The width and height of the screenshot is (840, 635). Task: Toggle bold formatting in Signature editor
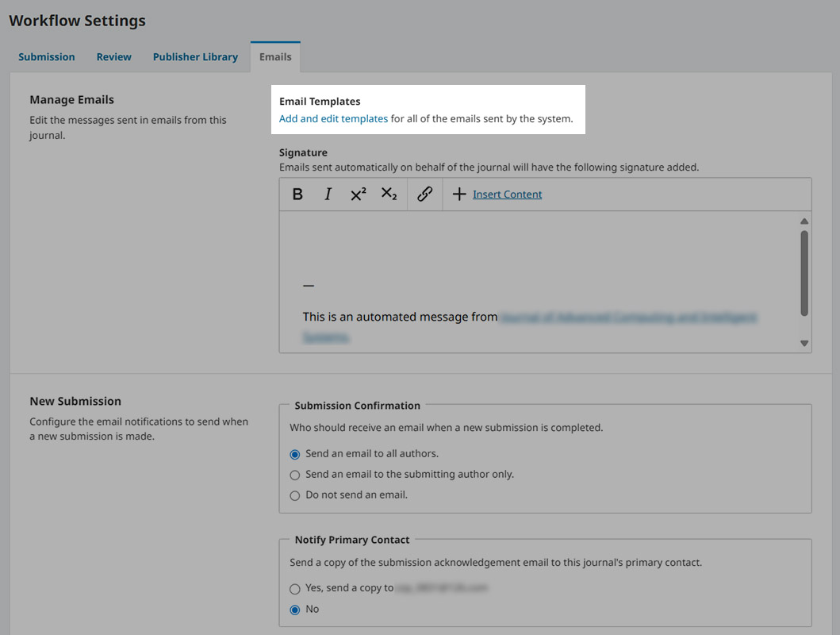(x=298, y=194)
